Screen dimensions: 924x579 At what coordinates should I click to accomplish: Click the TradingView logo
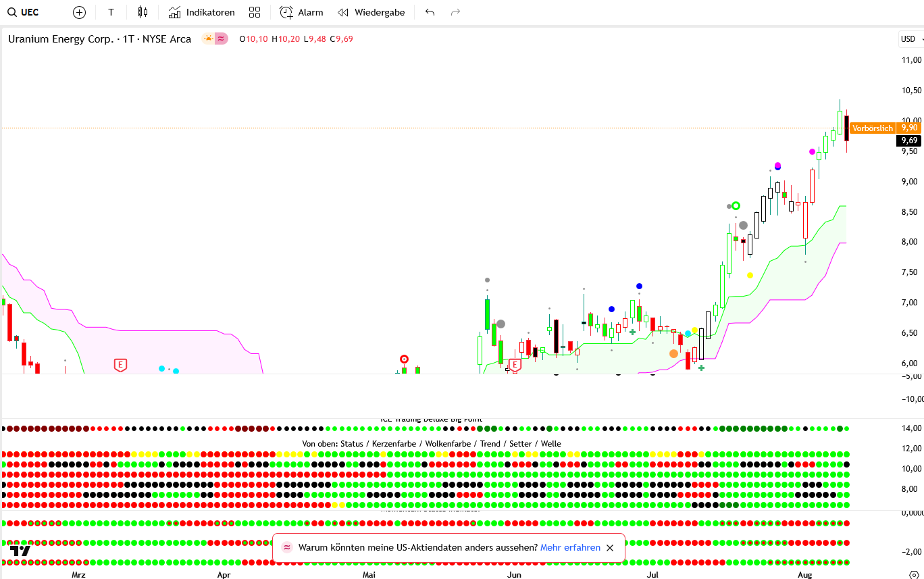coord(20,551)
